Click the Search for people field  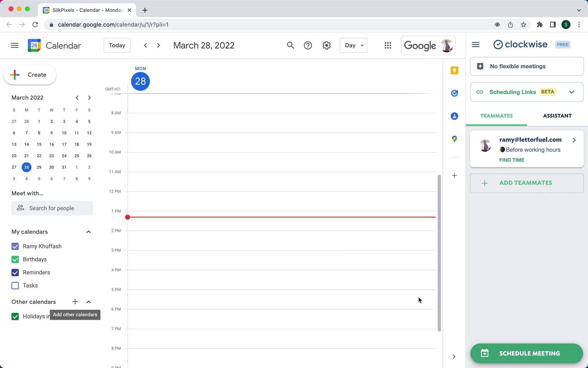52,208
